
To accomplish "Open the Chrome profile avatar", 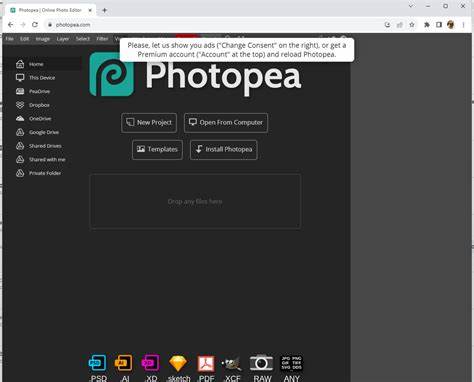I will pyautogui.click(x=451, y=25).
